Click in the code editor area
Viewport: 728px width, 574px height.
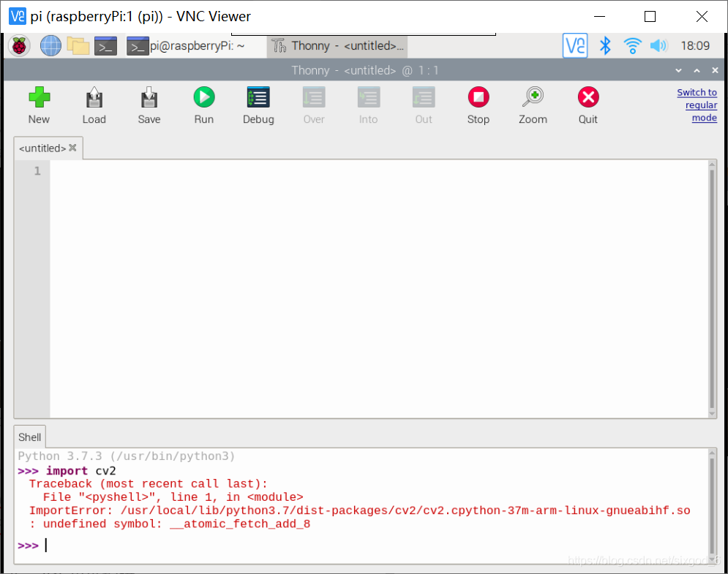coord(378,289)
